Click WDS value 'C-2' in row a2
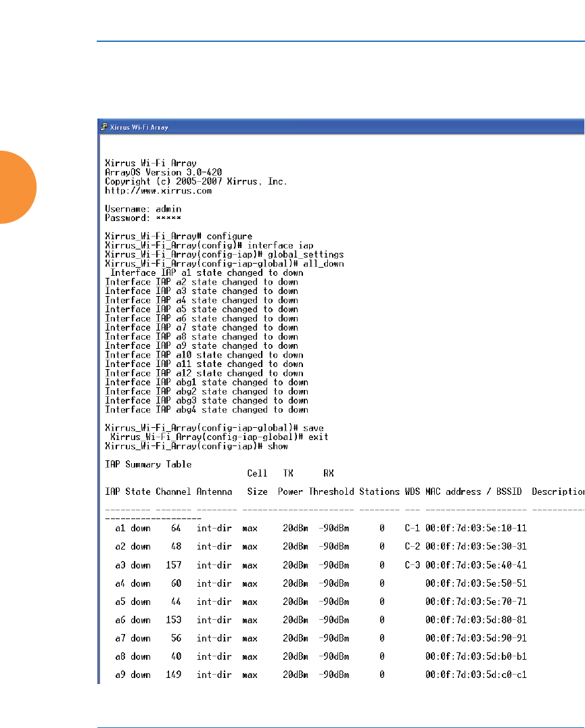This screenshot has height=728, width=585. (x=413, y=546)
